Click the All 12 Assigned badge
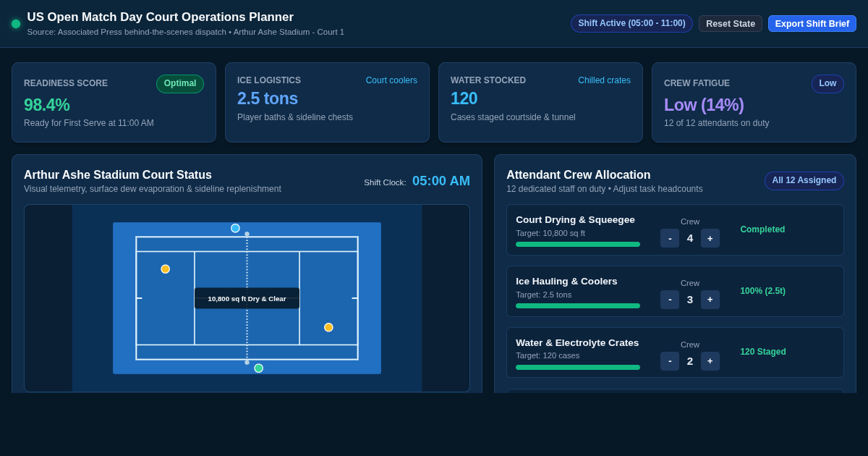Viewport: 868px width, 456px height. (804, 181)
